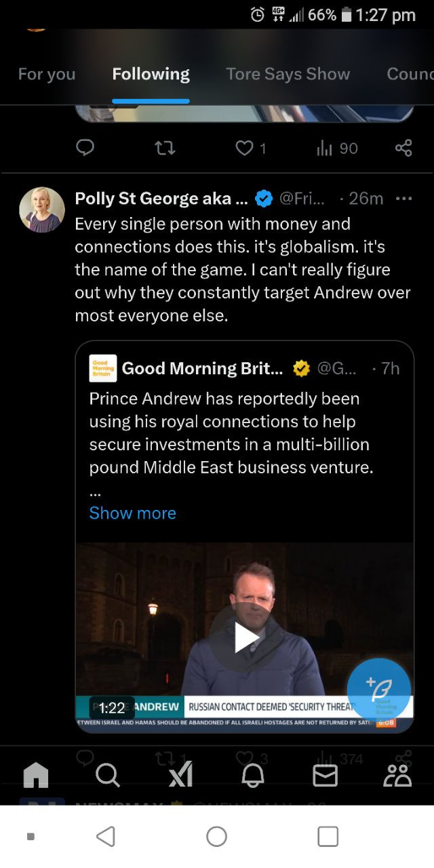Open Polly St George profile avatar
This screenshot has height=868, width=434.
(42, 210)
